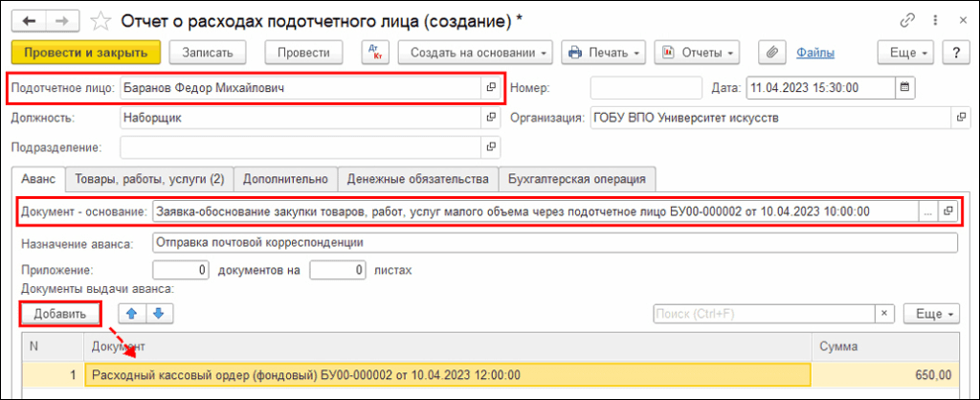Open the Дт/Кт postings icon
The height and width of the screenshot is (400, 980).
click(x=374, y=53)
